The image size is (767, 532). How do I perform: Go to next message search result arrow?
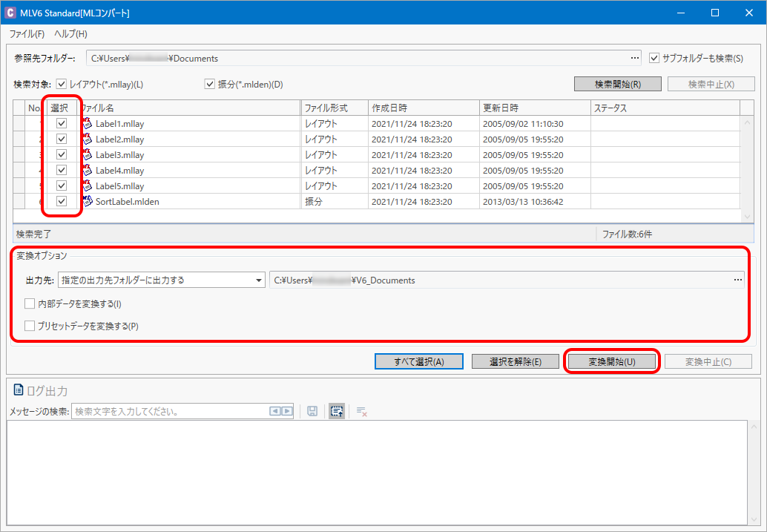[x=287, y=411]
